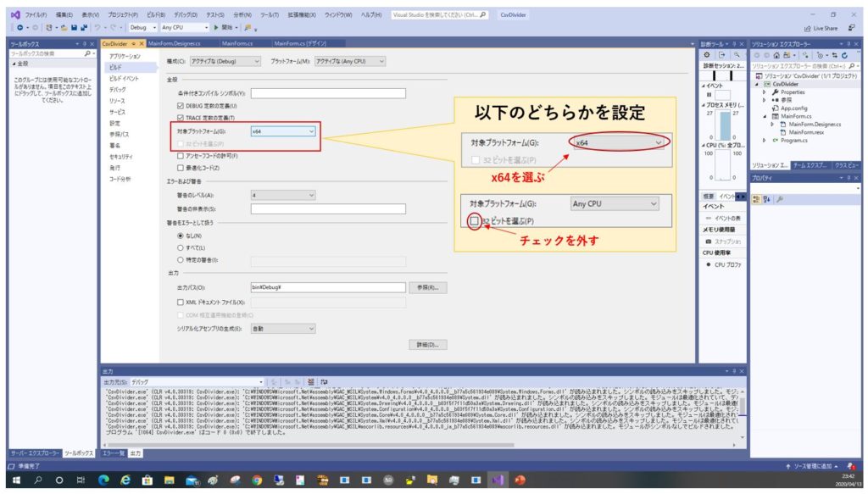Switch to the Error List (エラー一覧) tab
This screenshot has height=494, width=868.
coord(114,453)
